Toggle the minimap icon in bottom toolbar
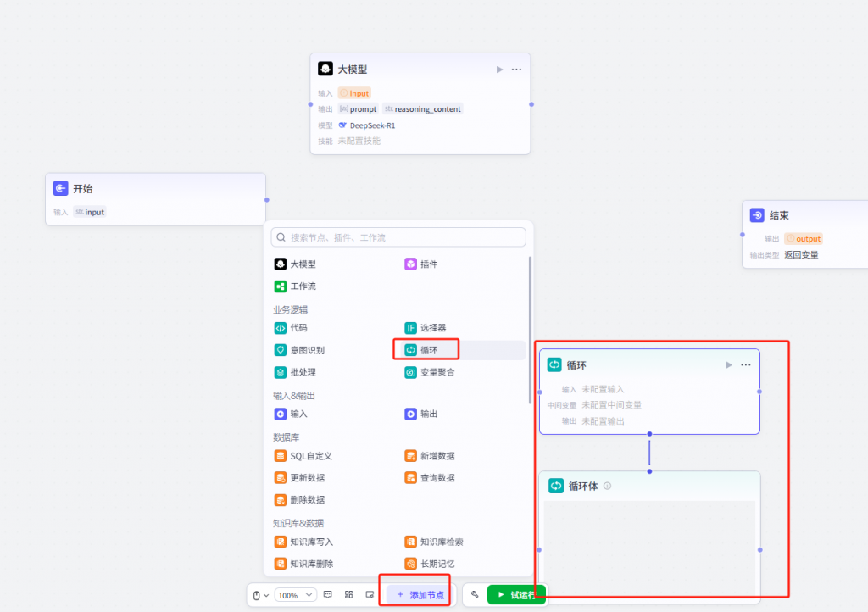 click(x=370, y=595)
